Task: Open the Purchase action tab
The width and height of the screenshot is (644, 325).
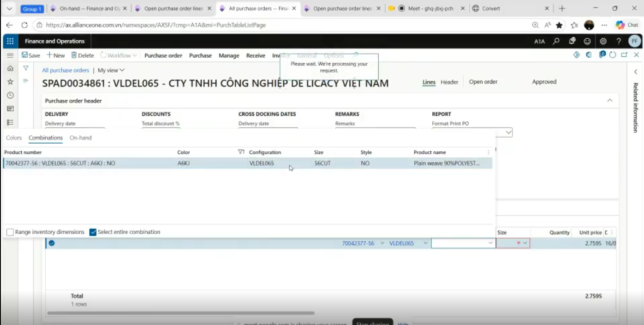Action: pos(200,55)
